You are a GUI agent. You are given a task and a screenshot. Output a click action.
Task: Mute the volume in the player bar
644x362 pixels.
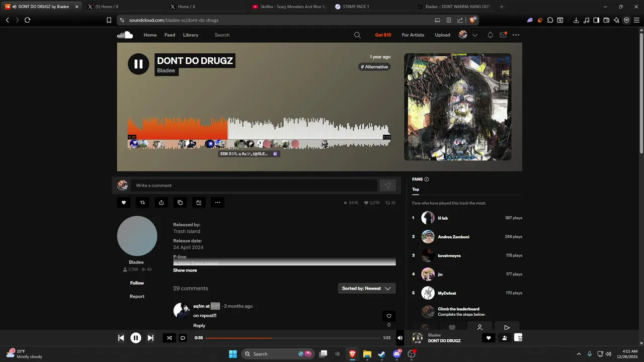click(x=400, y=338)
